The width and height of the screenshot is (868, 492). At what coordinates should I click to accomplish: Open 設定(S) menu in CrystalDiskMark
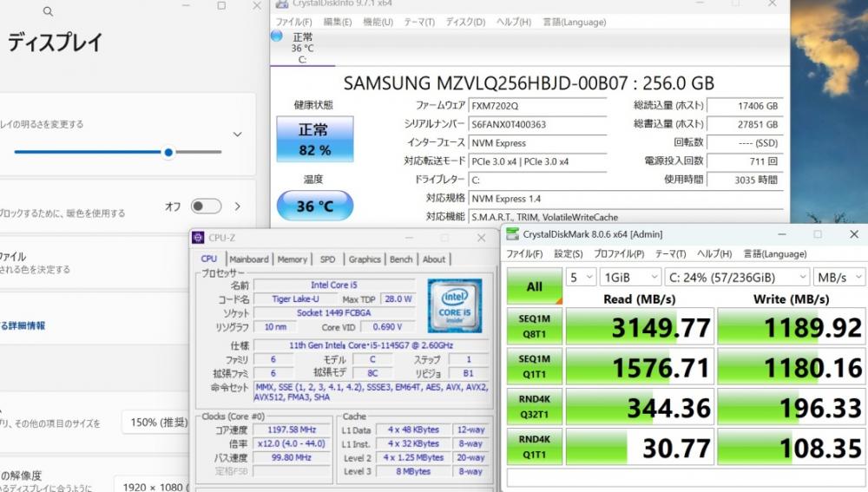click(569, 254)
